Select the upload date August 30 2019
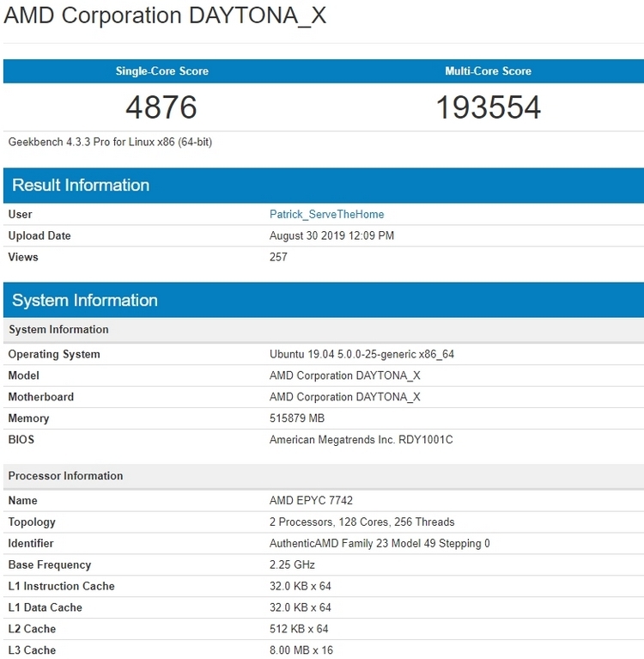The width and height of the screenshot is (644, 659). pos(331,235)
